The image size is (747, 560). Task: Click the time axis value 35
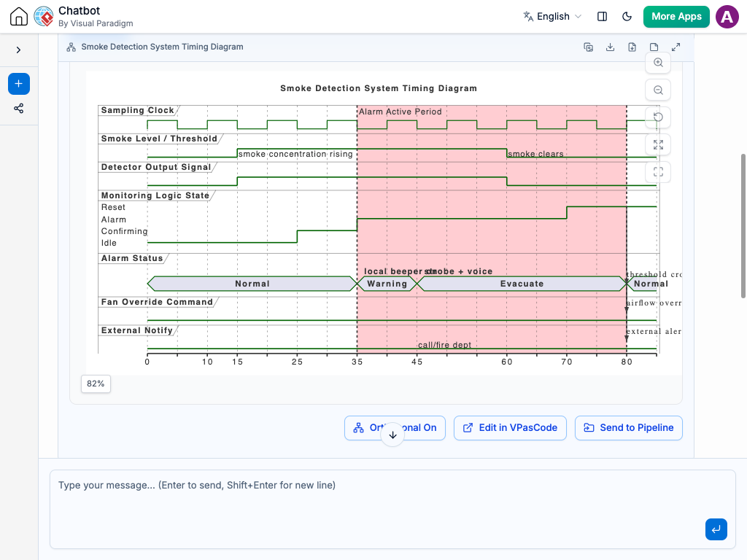(357, 362)
